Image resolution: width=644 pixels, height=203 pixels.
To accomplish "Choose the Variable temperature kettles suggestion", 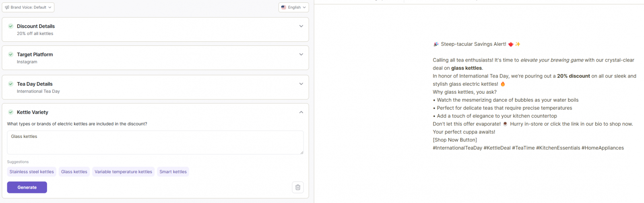I will (123, 172).
